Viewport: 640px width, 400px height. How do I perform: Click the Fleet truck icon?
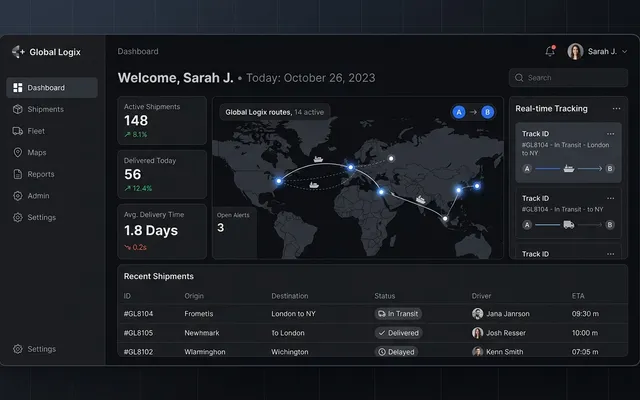point(18,131)
